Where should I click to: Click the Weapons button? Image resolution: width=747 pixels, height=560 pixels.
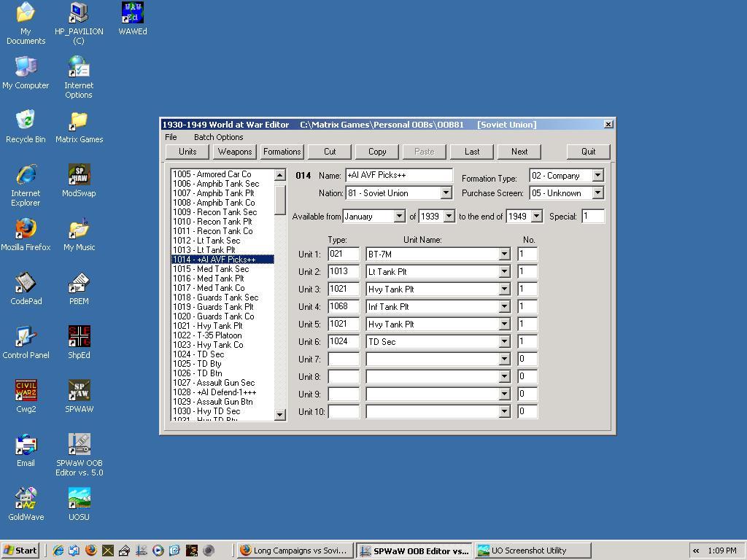235,152
